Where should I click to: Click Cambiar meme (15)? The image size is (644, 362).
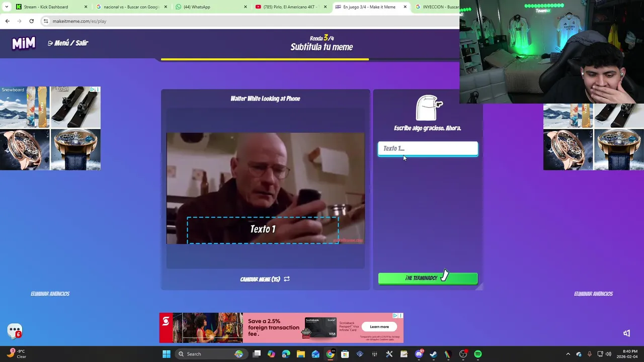click(265, 279)
